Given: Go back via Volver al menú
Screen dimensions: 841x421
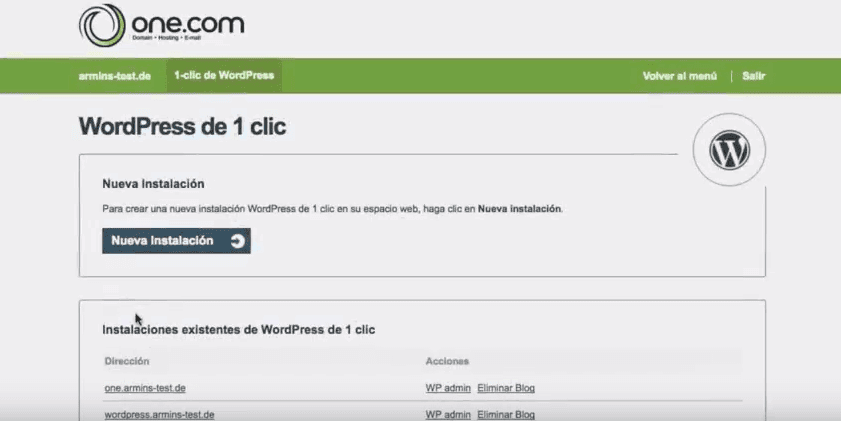Looking at the screenshot, I should point(680,76).
